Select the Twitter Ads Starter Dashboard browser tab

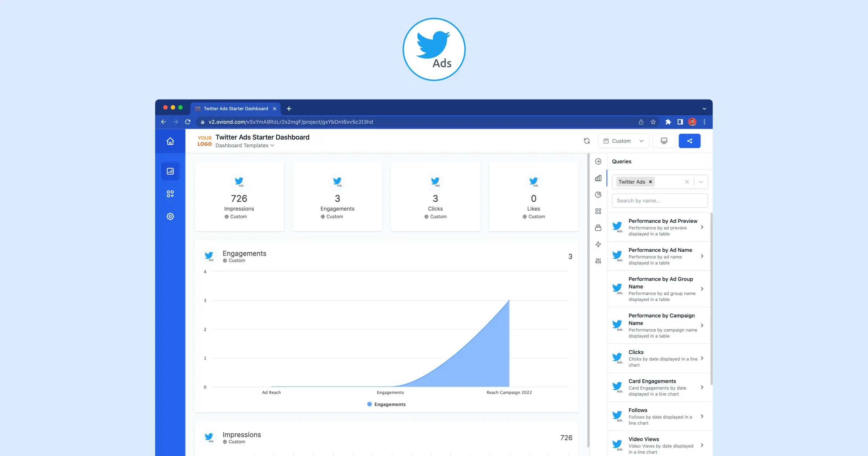tap(236, 109)
